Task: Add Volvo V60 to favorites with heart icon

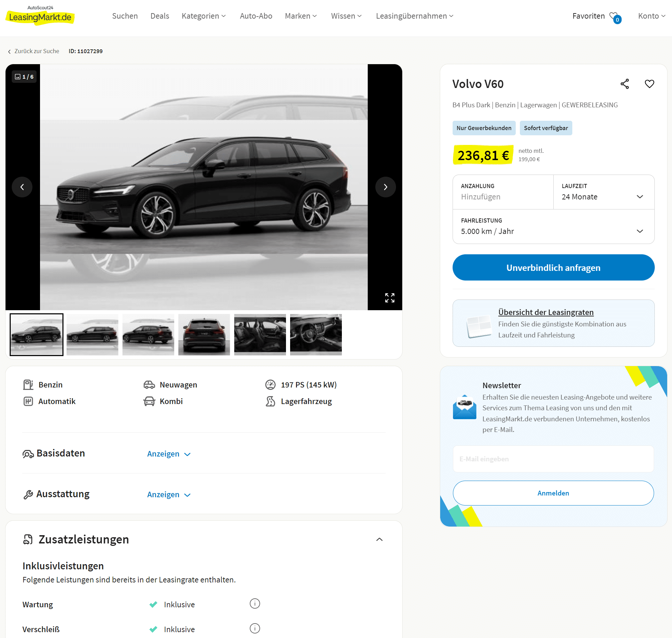Action: point(650,84)
